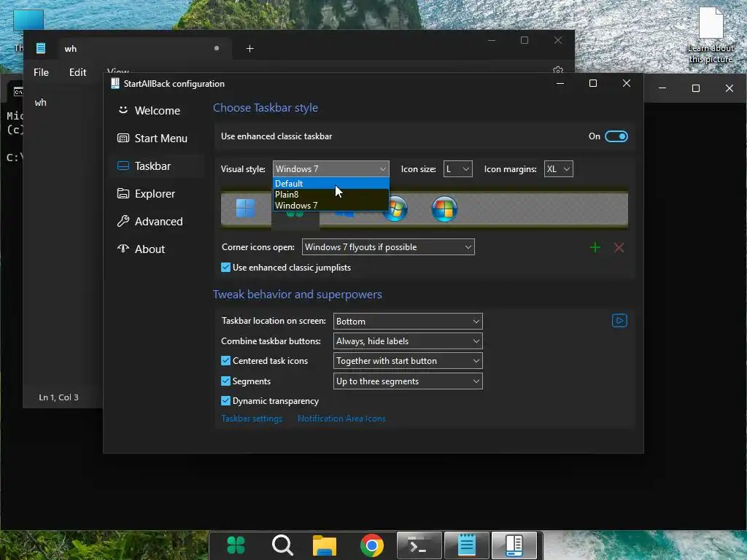Pick Windows 7 option in open dropdown list
This screenshot has height=560, width=747.
point(330,205)
